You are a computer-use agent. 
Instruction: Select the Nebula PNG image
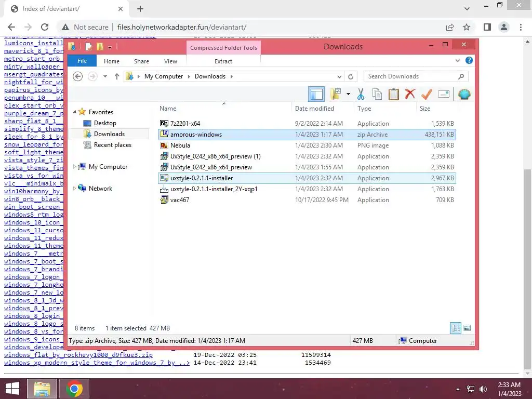pyautogui.click(x=307, y=145)
